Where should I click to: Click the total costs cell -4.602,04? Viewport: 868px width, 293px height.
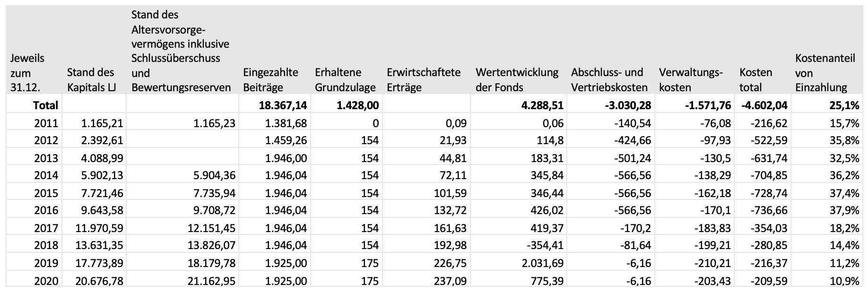pos(764,105)
